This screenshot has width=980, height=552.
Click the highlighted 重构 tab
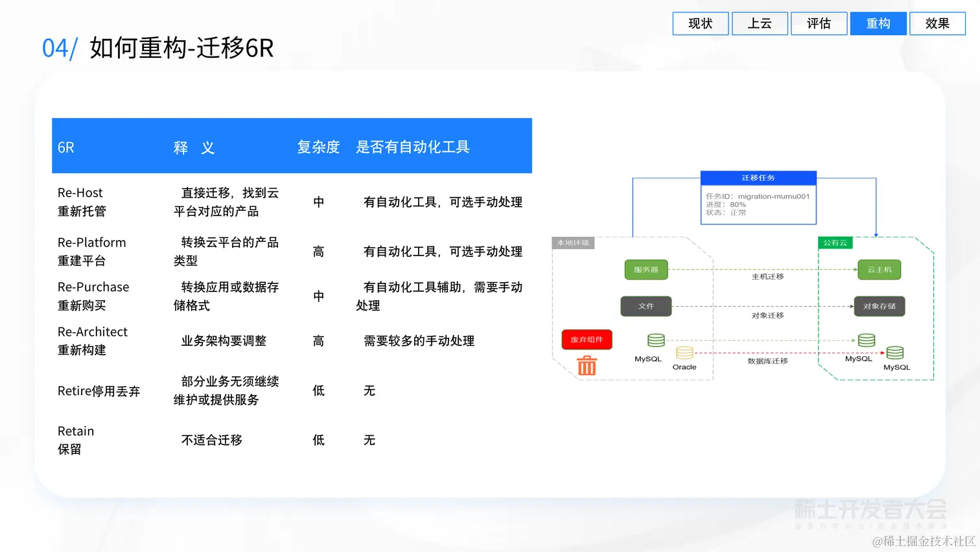pos(878,23)
